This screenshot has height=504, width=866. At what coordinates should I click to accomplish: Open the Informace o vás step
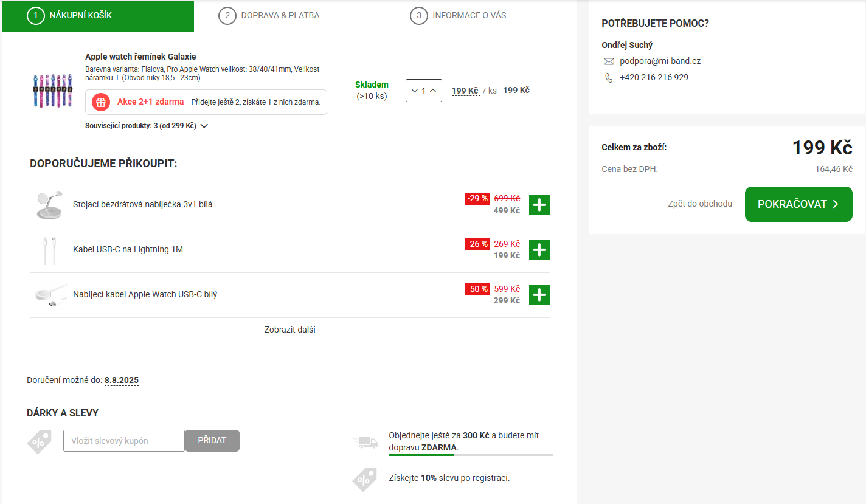pyautogui.click(x=458, y=15)
